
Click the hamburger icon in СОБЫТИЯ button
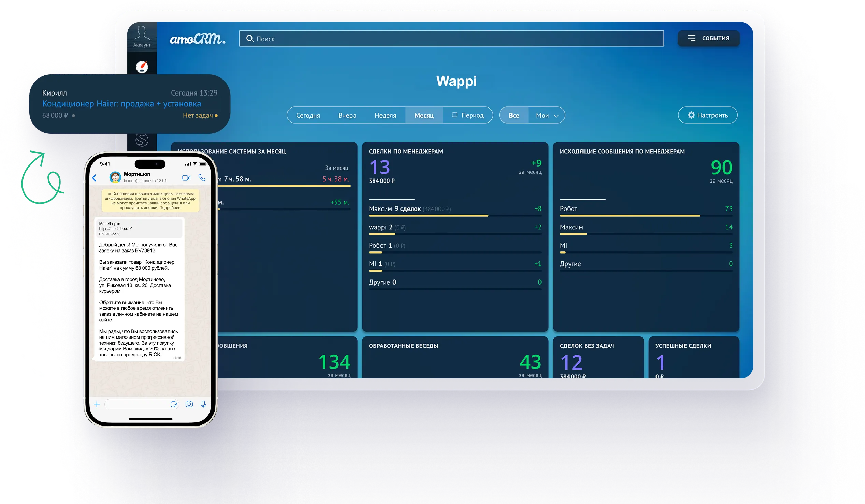coord(691,38)
